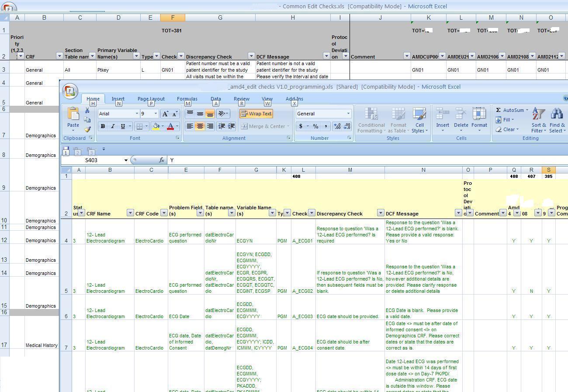Image resolution: width=568 pixels, height=392 pixels.
Task: Toggle the Wrap Text button
Action: pyautogui.click(x=256, y=114)
